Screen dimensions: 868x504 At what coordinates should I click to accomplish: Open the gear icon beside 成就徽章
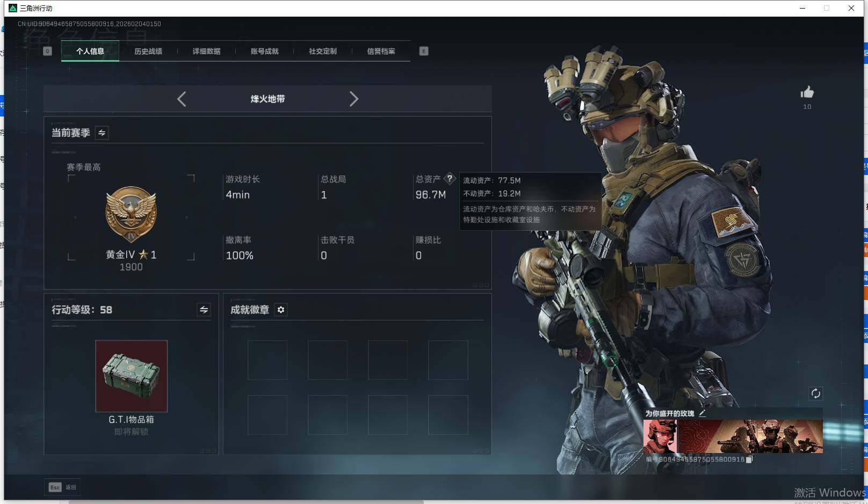(280, 310)
